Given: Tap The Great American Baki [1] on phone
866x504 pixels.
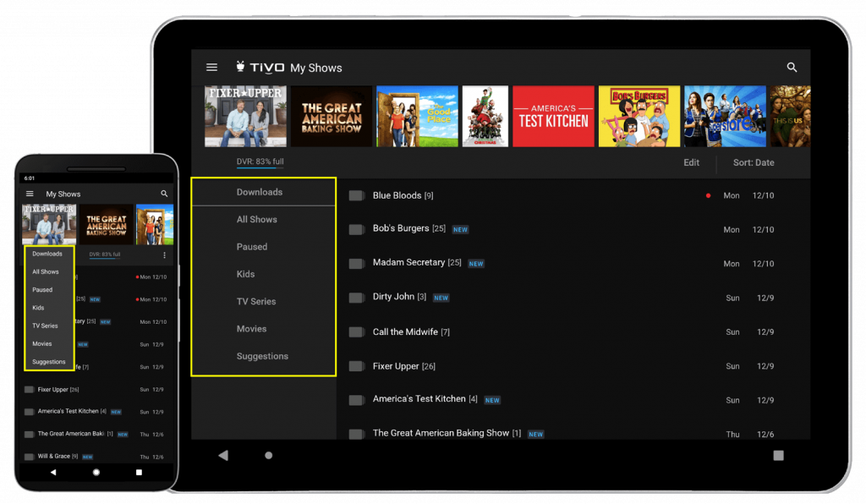Looking at the screenshot, I should (75, 434).
